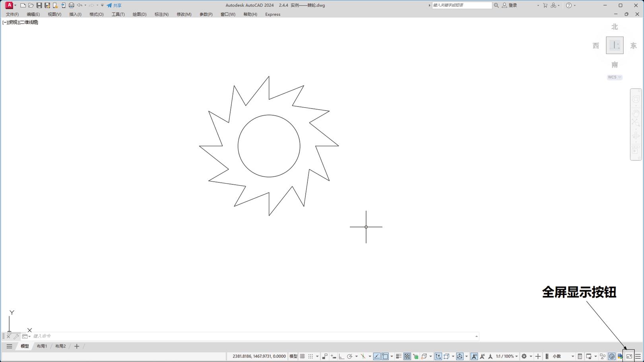This screenshot has width=644, height=362.
Task: Click the Plot (print) icon
Action: 72,6
